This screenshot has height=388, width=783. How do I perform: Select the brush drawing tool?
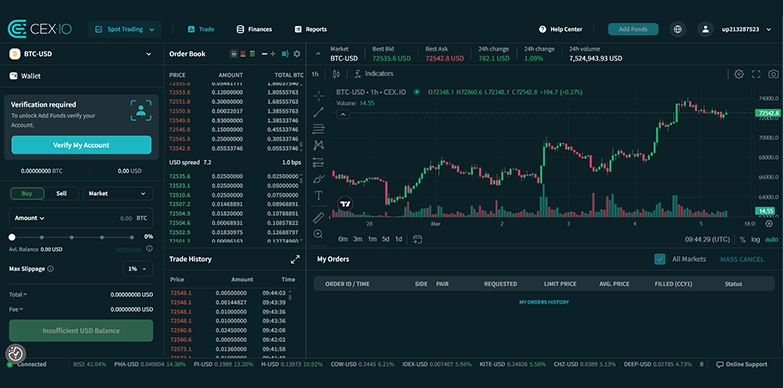[318, 179]
